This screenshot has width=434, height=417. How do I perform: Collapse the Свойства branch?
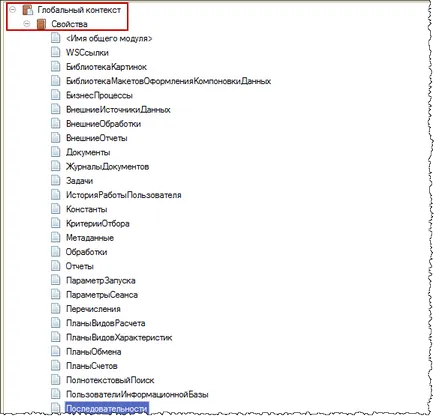point(27,24)
